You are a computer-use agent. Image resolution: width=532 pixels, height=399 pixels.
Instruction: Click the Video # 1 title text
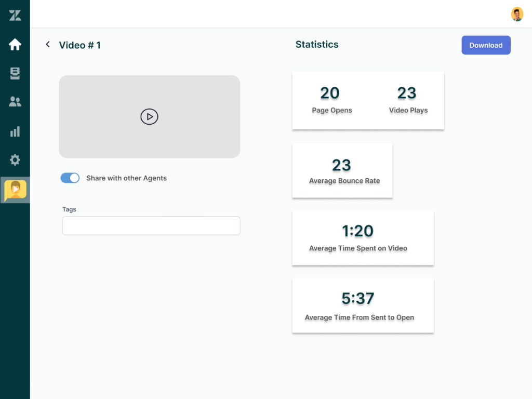(80, 45)
